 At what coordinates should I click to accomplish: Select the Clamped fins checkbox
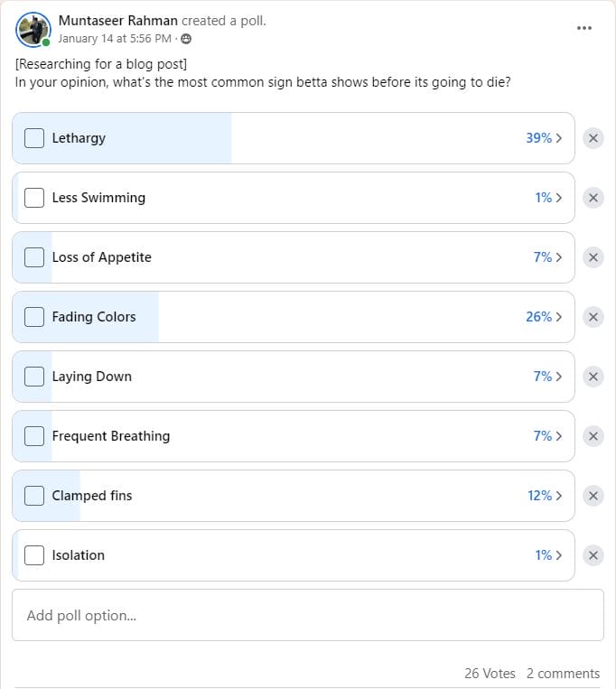(x=34, y=496)
